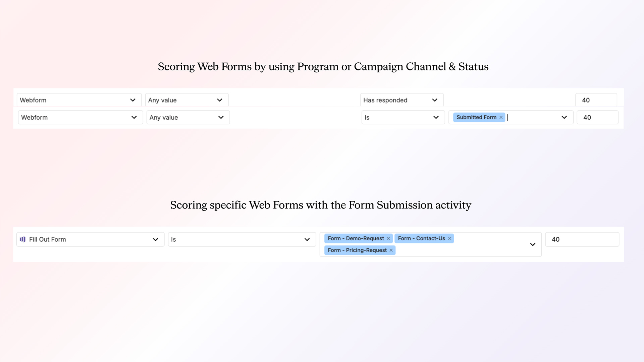Click the score field showing 40 for Has responded
Image resolution: width=644 pixels, height=362 pixels.
pyautogui.click(x=596, y=100)
